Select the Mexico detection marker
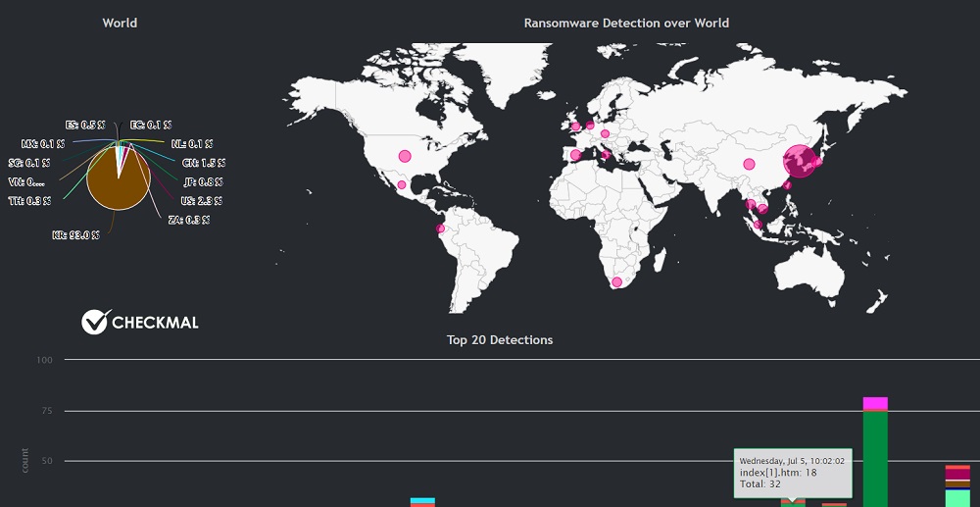This screenshot has width=980, height=507. pyautogui.click(x=402, y=184)
